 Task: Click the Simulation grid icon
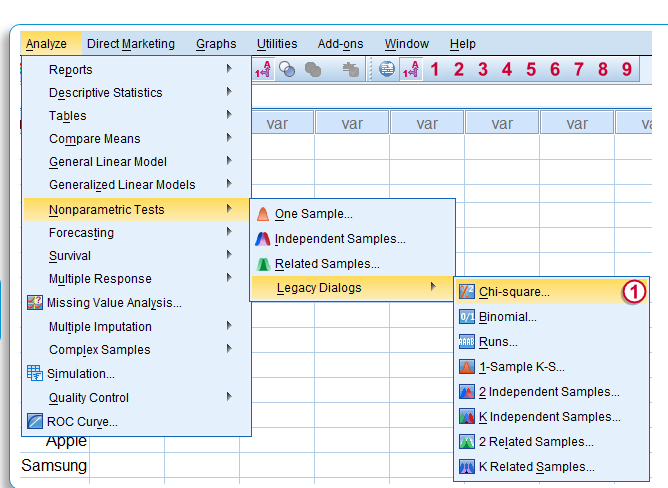[x=35, y=373]
